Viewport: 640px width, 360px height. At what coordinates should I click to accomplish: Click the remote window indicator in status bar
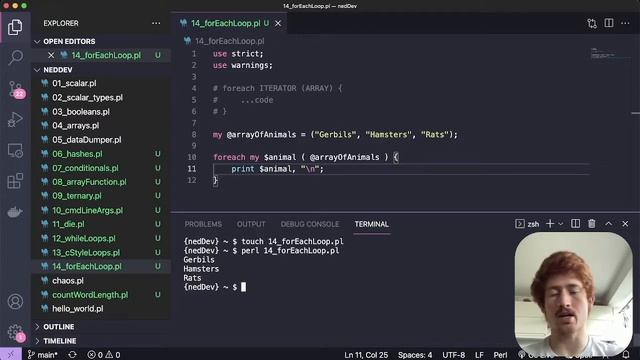[x=11, y=354]
